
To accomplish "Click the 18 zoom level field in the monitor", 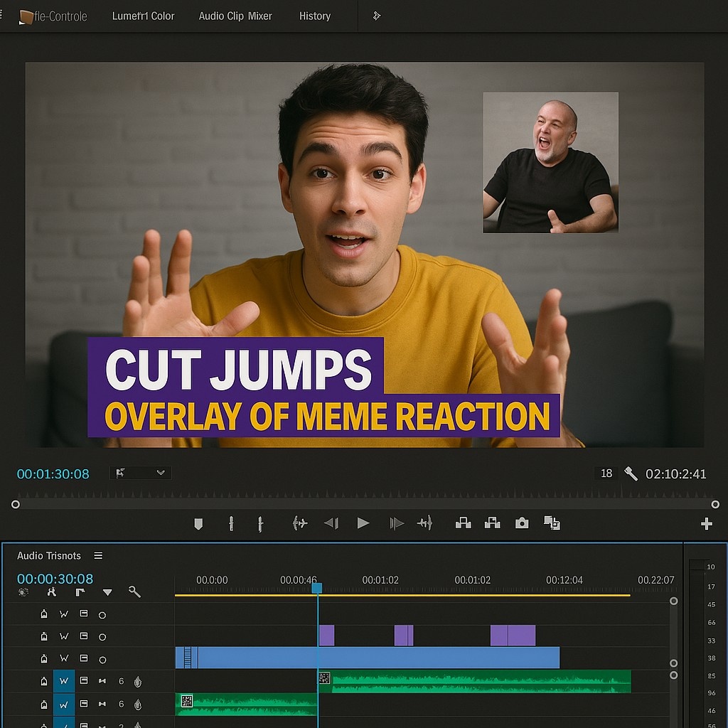I will coord(606,473).
